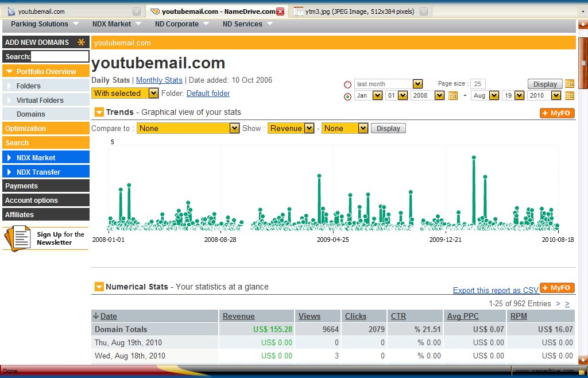Click the MyFO button in Trends section
This screenshot has height=378, width=588.
tap(556, 113)
